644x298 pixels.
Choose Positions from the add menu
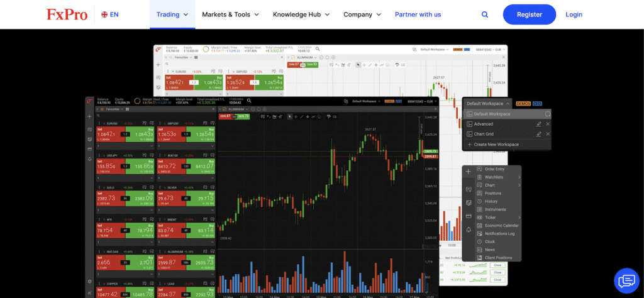point(493,194)
